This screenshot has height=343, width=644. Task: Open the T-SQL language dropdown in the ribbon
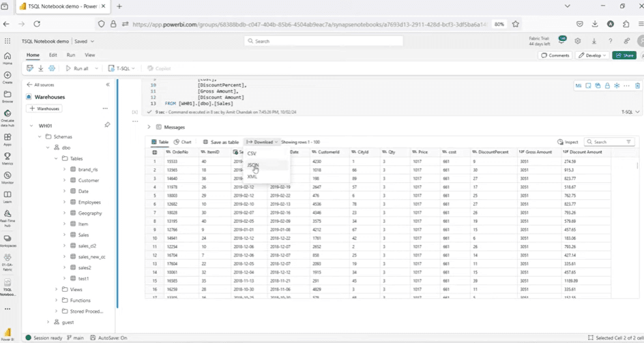pyautogui.click(x=121, y=68)
